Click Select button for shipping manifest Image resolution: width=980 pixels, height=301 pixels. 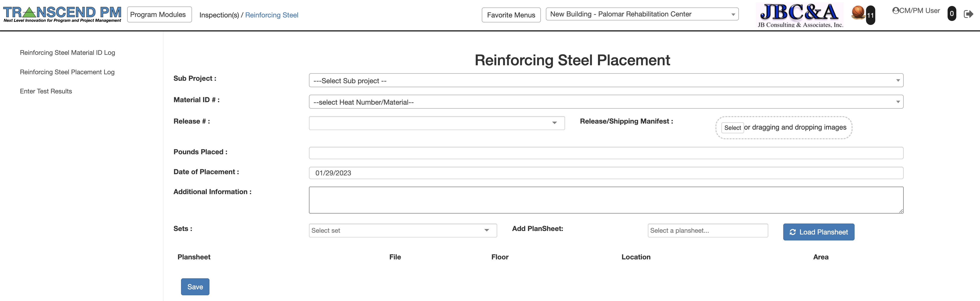coord(732,128)
